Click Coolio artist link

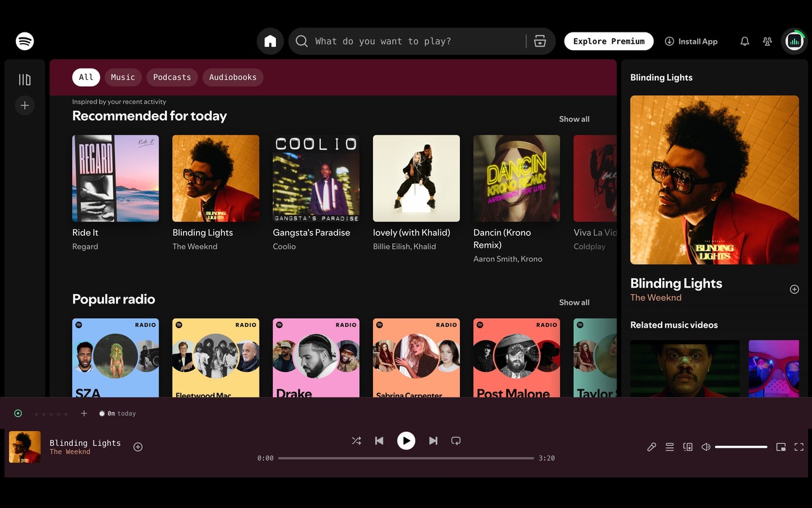tap(284, 246)
